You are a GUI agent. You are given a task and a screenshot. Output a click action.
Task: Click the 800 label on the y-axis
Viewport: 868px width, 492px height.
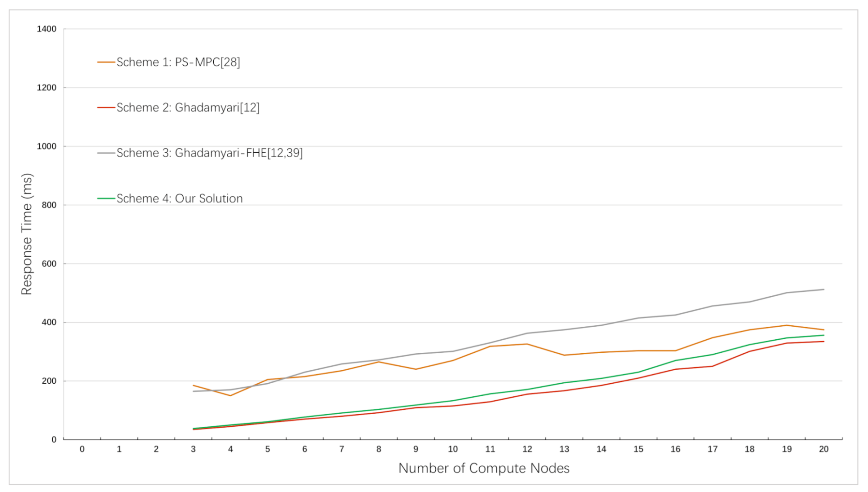click(x=49, y=205)
